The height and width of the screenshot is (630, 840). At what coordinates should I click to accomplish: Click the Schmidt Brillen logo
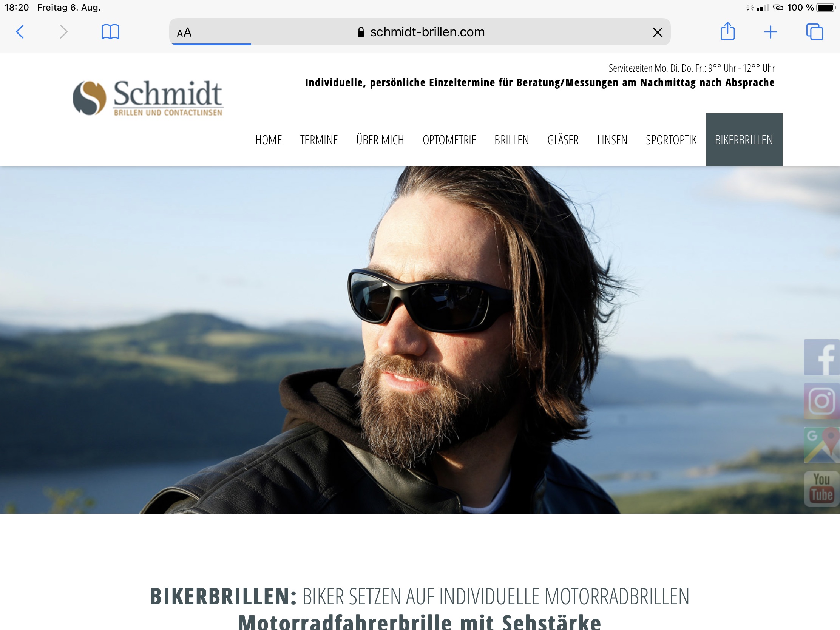tap(148, 97)
